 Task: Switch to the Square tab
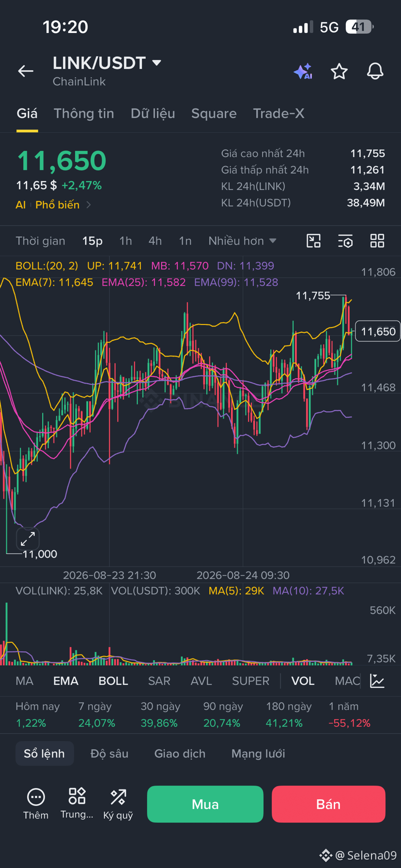[214, 113]
